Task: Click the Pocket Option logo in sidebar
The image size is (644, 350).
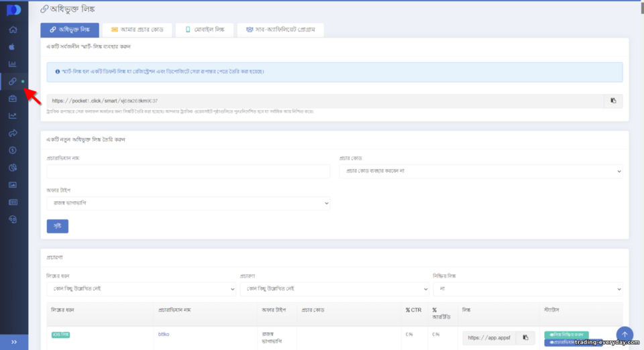Action: point(13,10)
